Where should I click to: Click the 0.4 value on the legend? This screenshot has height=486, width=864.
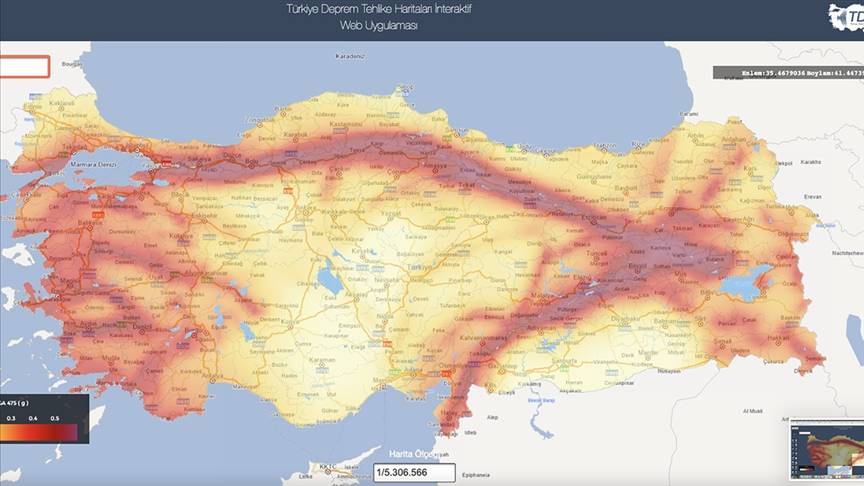(33, 418)
